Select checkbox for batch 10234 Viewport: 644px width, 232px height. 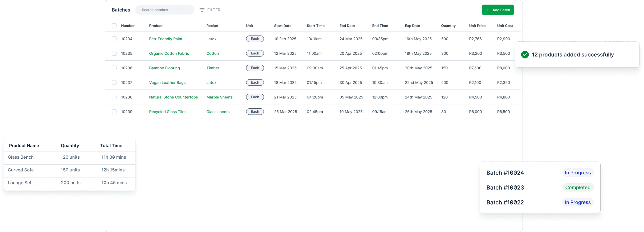click(x=114, y=39)
